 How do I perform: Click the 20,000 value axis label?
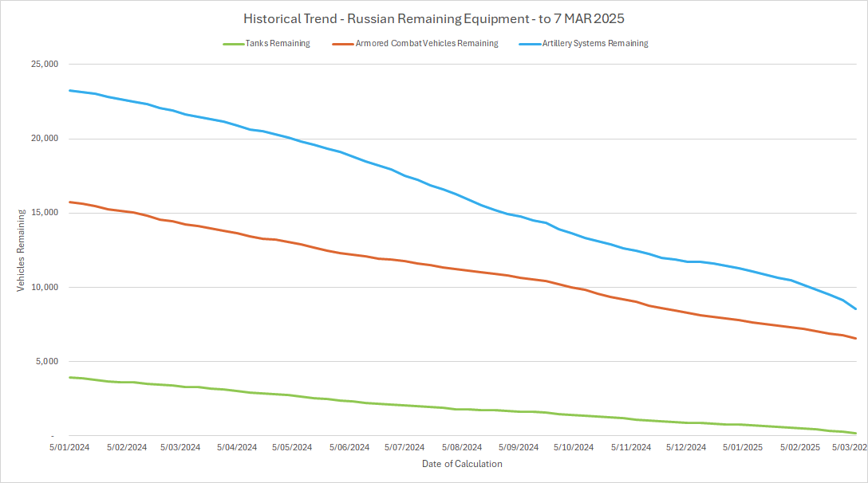pyautogui.click(x=43, y=139)
